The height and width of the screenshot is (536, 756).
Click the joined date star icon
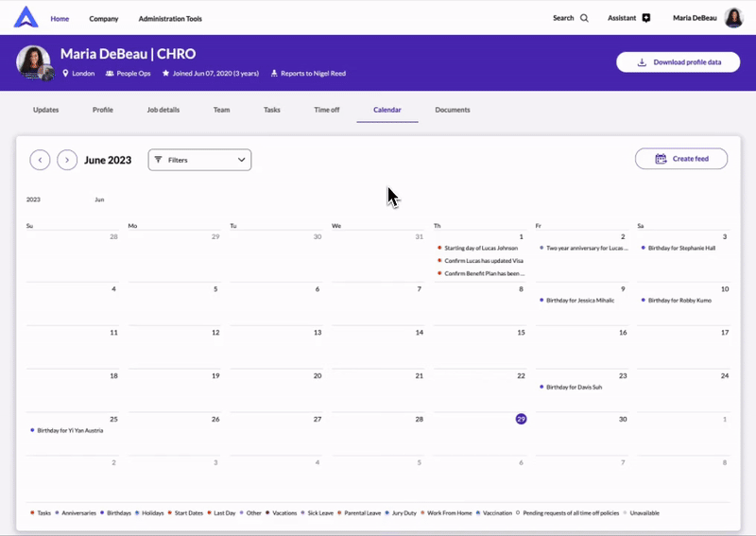tap(166, 74)
